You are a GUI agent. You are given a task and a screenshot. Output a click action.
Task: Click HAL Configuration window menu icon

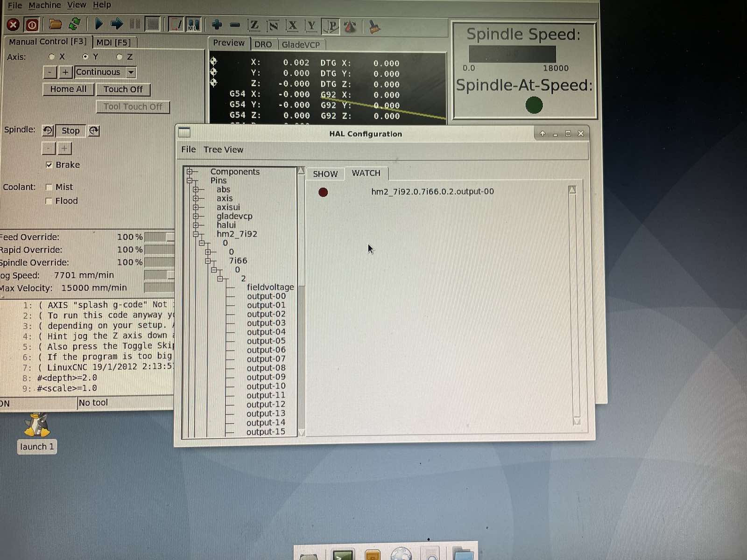coord(184,133)
